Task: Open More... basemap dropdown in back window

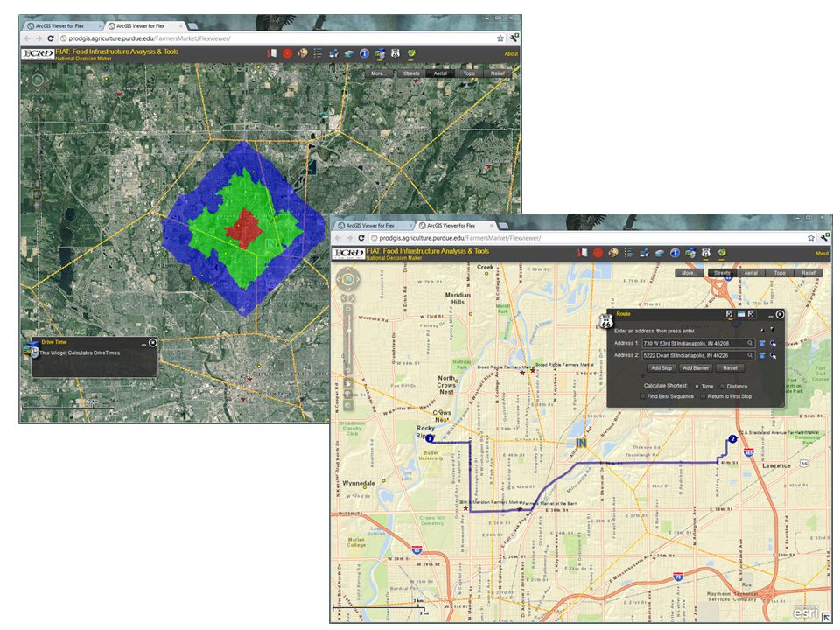Action: tap(378, 73)
